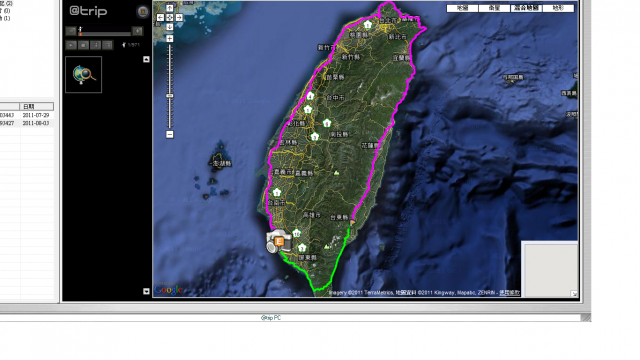Click house marker left of 台中市

point(310,96)
